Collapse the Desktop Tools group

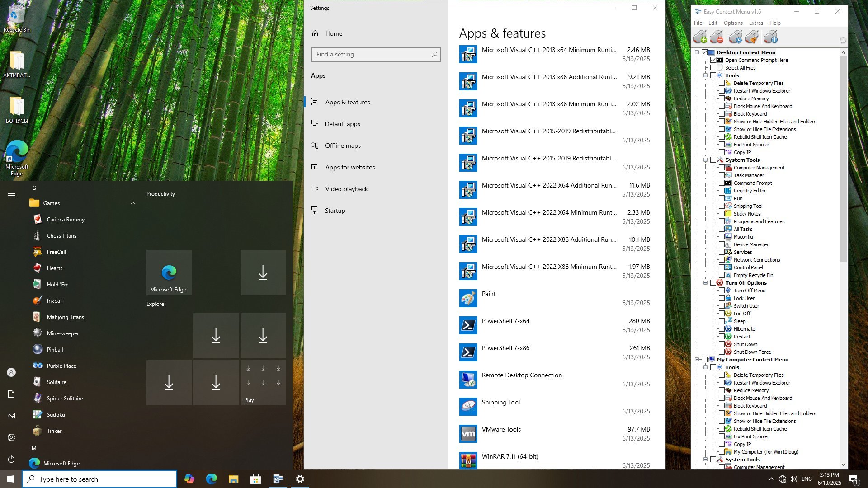click(705, 75)
